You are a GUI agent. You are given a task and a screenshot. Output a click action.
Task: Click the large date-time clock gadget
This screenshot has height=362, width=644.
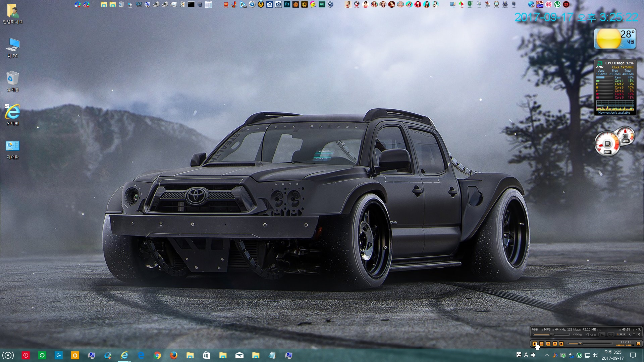click(x=576, y=17)
